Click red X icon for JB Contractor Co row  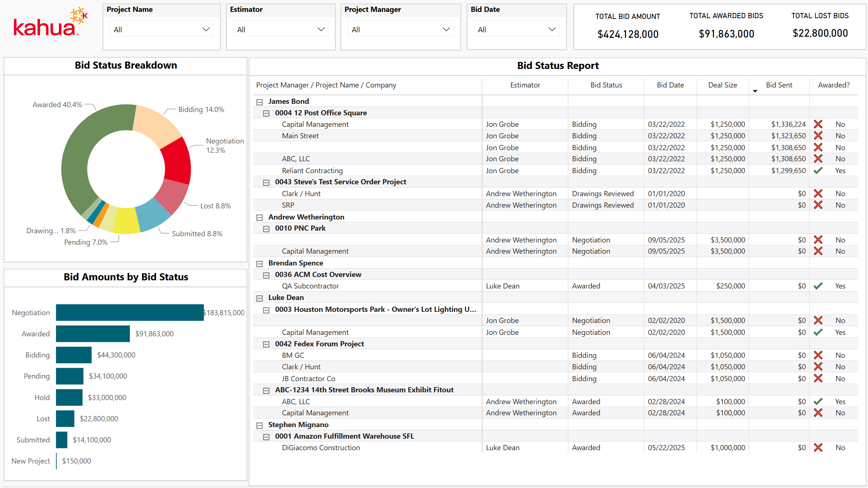(x=818, y=379)
